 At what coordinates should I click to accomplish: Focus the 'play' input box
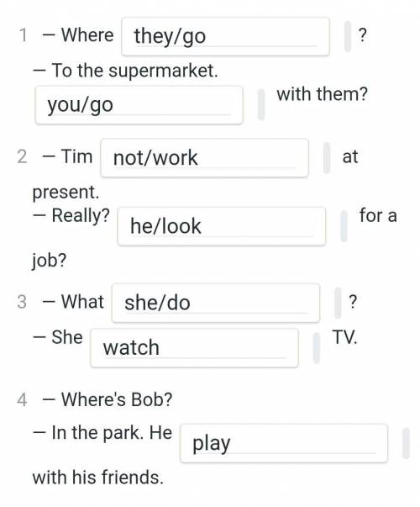[284, 443]
